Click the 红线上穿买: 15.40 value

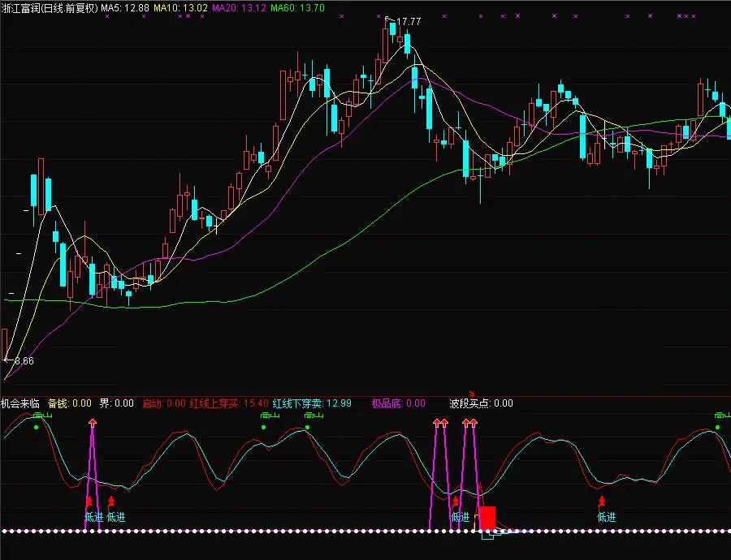[x=229, y=403]
